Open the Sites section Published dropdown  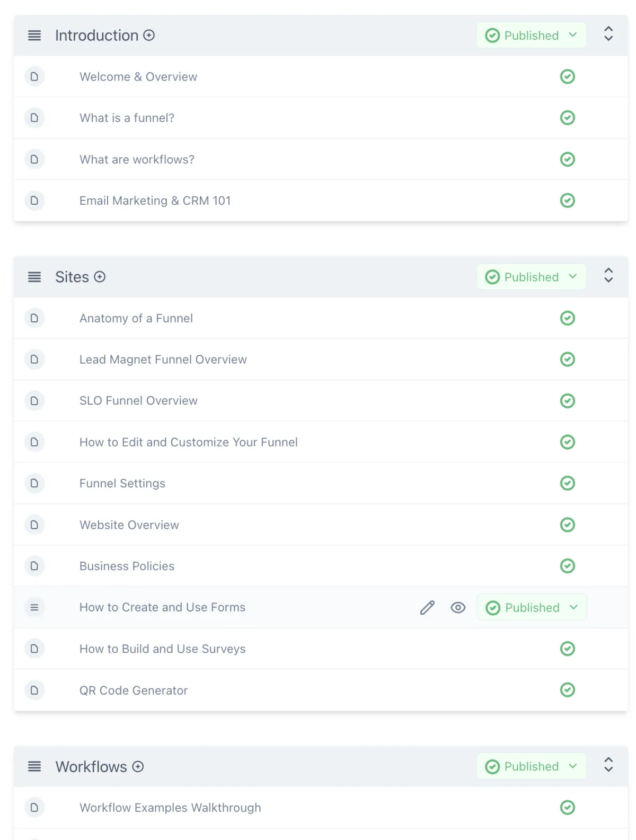click(531, 277)
